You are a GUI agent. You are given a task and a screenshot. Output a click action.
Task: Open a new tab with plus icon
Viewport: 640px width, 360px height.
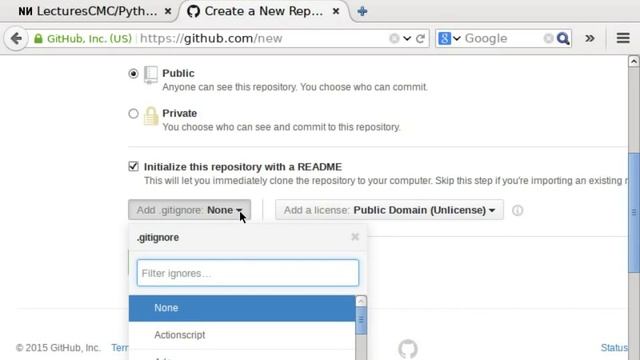pyautogui.click(x=362, y=11)
